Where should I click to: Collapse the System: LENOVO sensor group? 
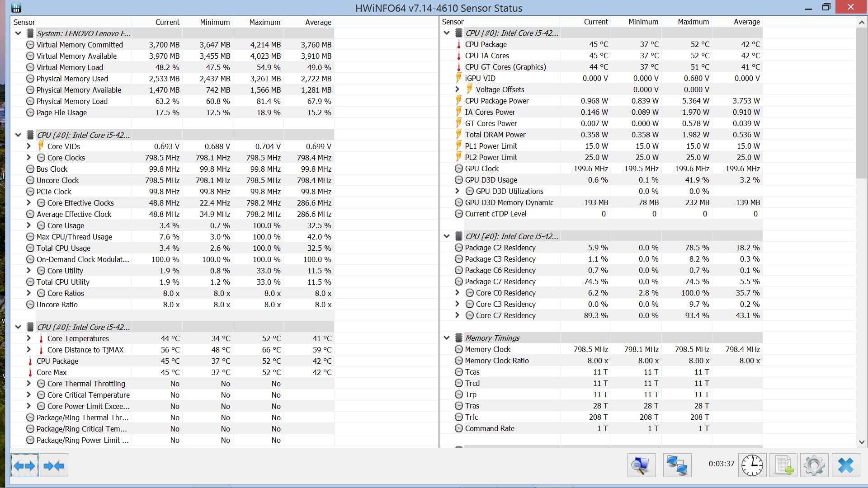[x=18, y=33]
